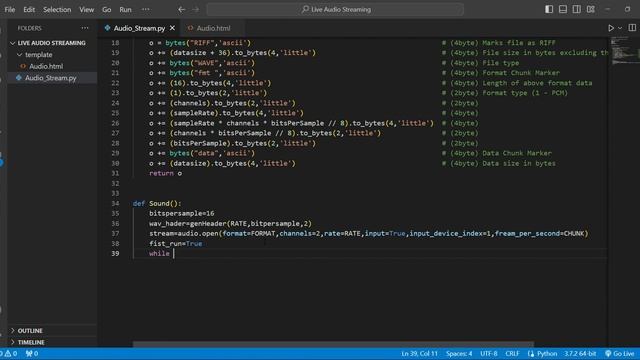The width and height of the screenshot is (640, 360).
Task: Expand the OUTLINE section
Action: point(30,331)
